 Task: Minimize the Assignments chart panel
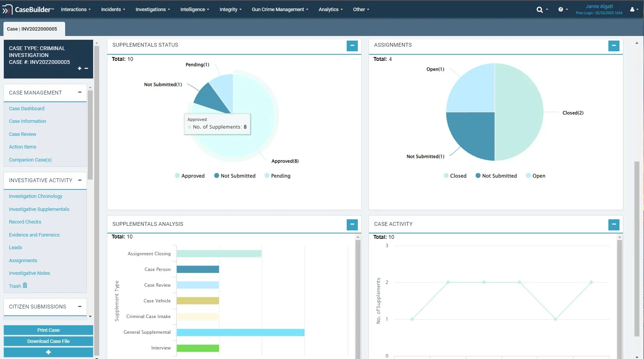coord(614,46)
